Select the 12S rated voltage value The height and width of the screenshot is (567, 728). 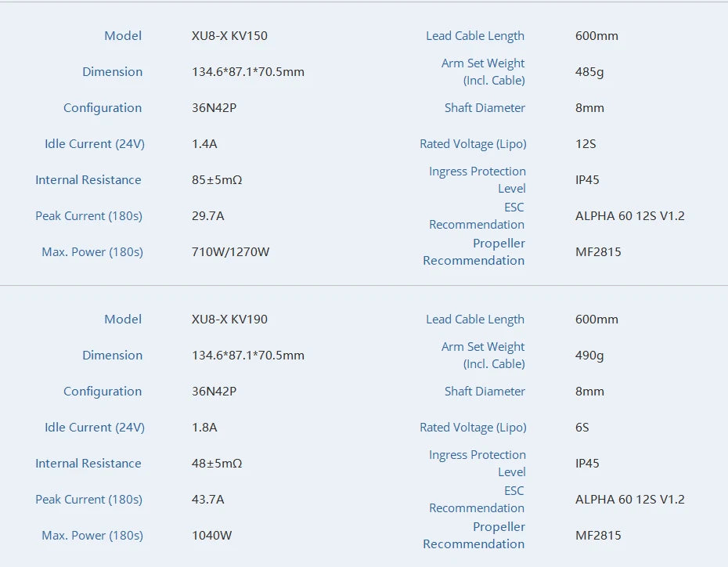pos(586,144)
